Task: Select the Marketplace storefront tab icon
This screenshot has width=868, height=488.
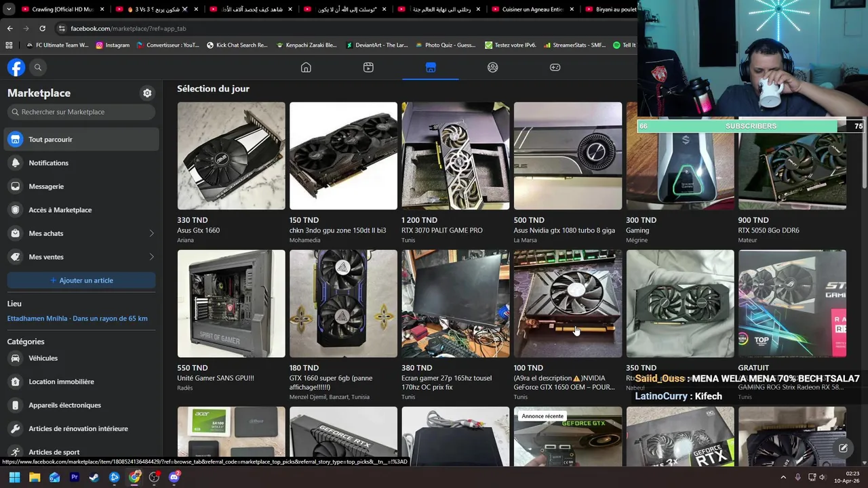Action: [x=431, y=67]
